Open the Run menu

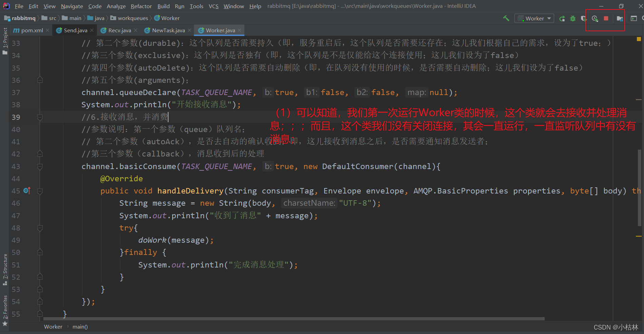pyautogui.click(x=180, y=6)
